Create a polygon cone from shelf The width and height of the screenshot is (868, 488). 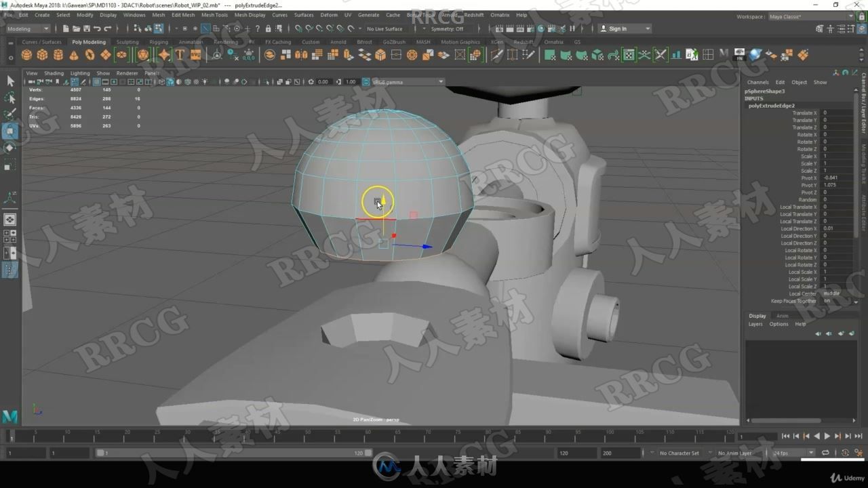click(74, 55)
